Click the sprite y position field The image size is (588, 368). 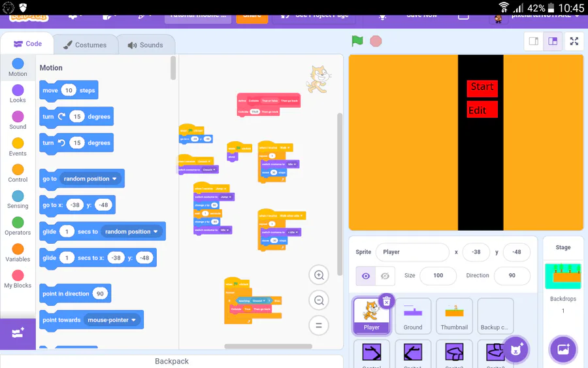[x=517, y=252]
